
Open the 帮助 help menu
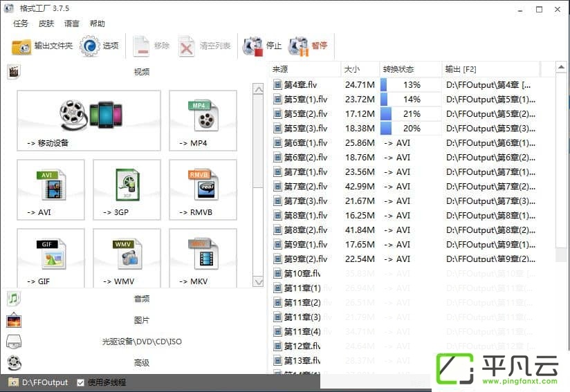[97, 24]
